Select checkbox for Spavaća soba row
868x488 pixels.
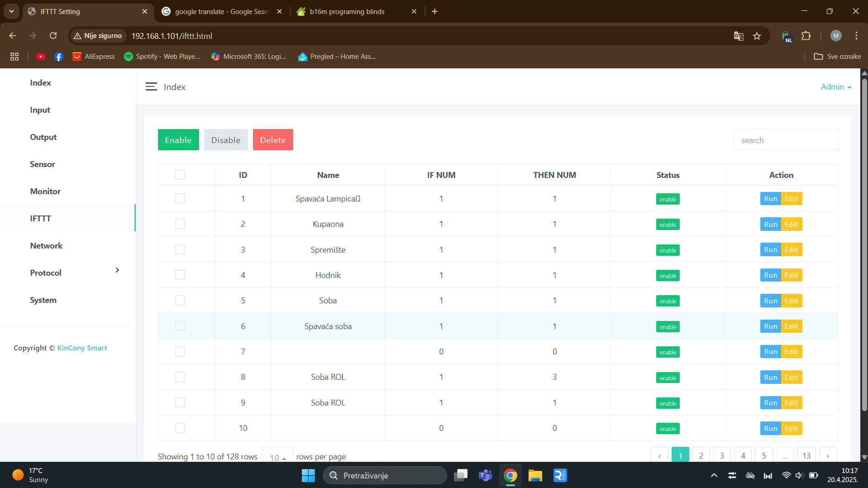(180, 326)
